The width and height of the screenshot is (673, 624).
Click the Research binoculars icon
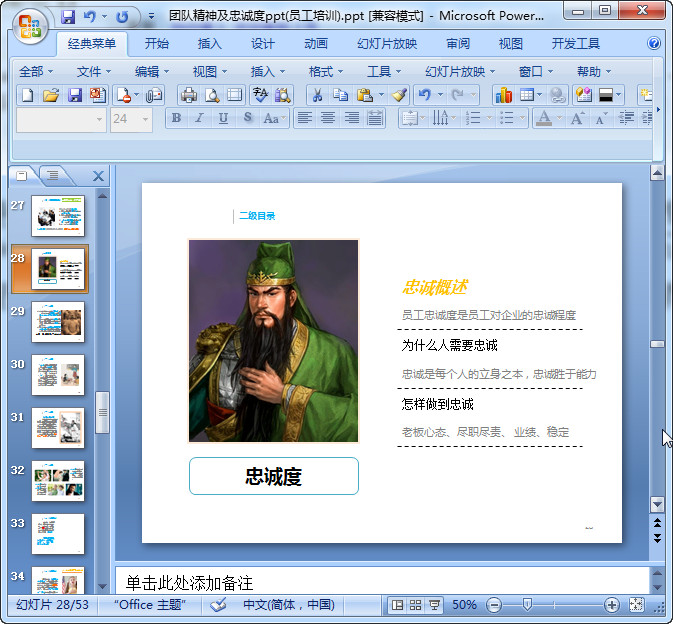[x=283, y=95]
